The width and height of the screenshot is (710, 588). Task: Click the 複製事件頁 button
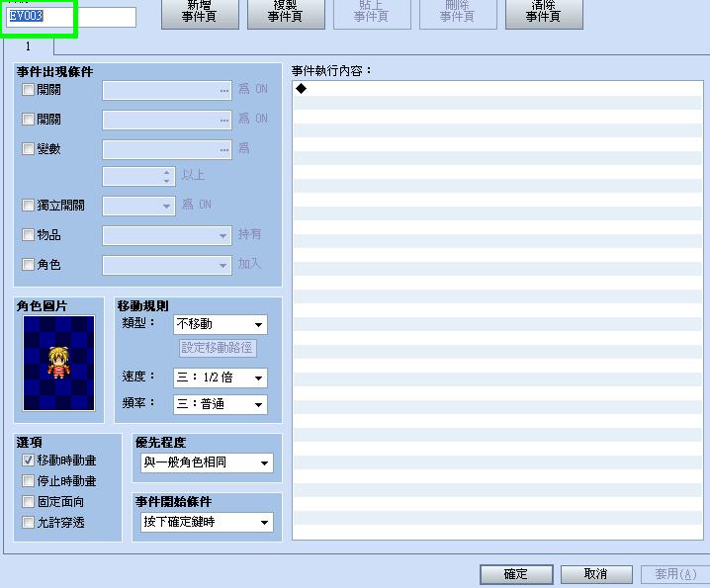pos(286,14)
